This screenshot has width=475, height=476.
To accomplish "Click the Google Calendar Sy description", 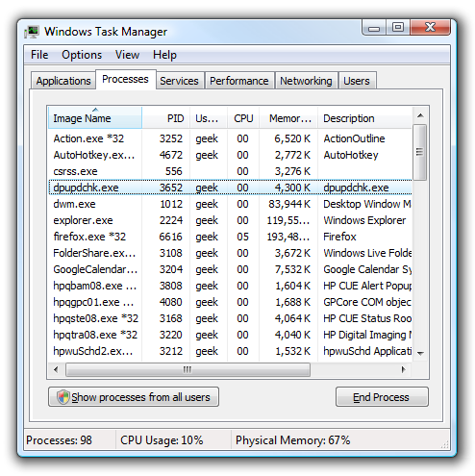I will pos(367,269).
